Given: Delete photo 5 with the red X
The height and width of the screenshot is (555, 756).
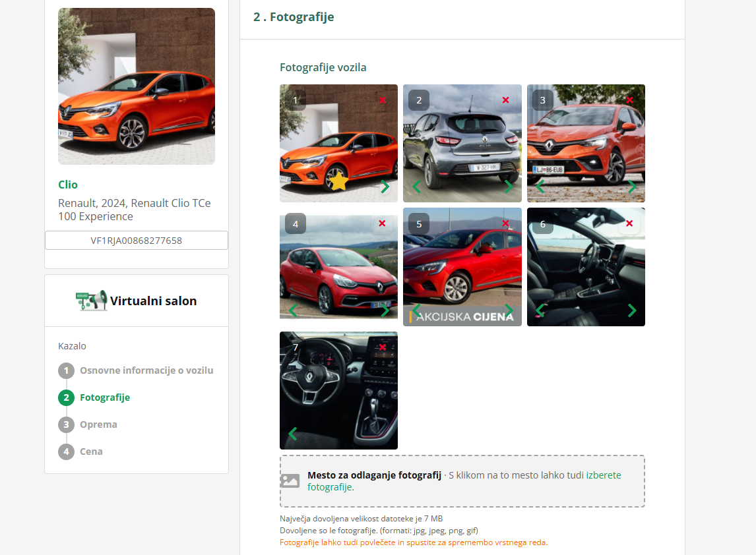Looking at the screenshot, I should pos(506,223).
